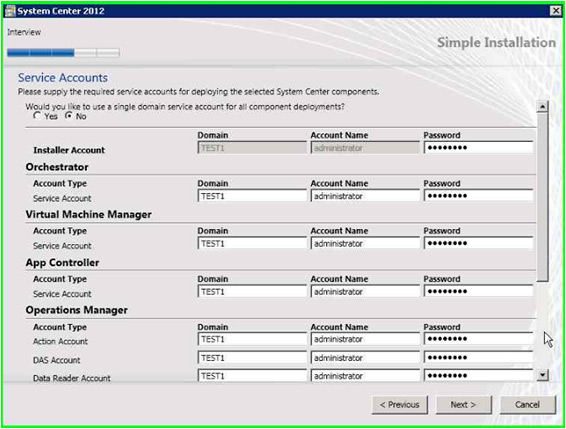Edit the Action Account domain field
The height and width of the screenshot is (429, 566).
click(x=252, y=339)
